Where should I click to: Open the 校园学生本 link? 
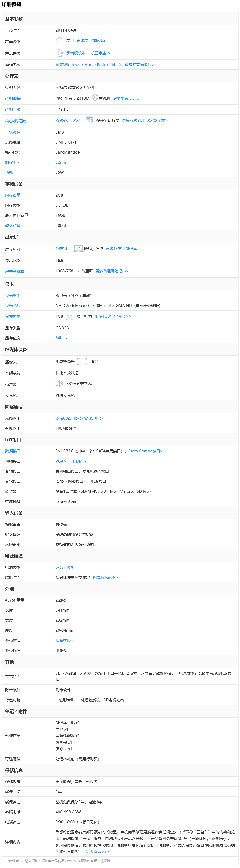(x=100, y=53)
